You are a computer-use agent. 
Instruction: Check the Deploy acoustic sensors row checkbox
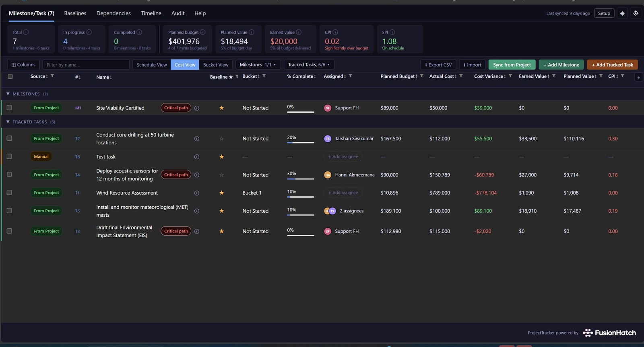(x=9, y=175)
